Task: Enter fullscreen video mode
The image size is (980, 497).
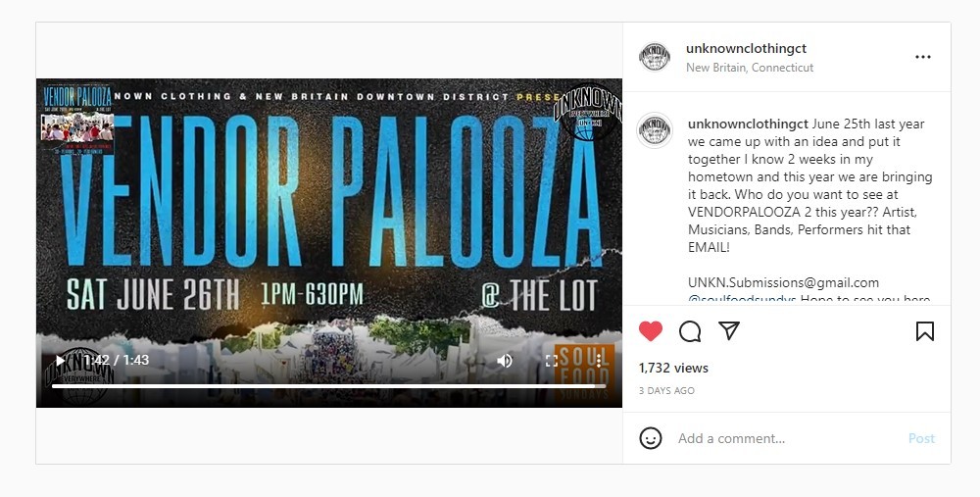Action: coord(551,361)
